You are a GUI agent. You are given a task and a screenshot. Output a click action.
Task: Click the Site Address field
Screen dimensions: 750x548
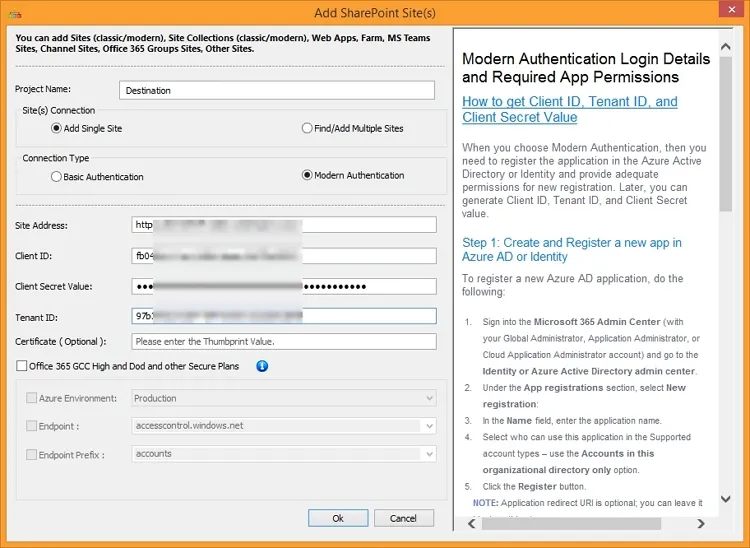[x=284, y=225]
